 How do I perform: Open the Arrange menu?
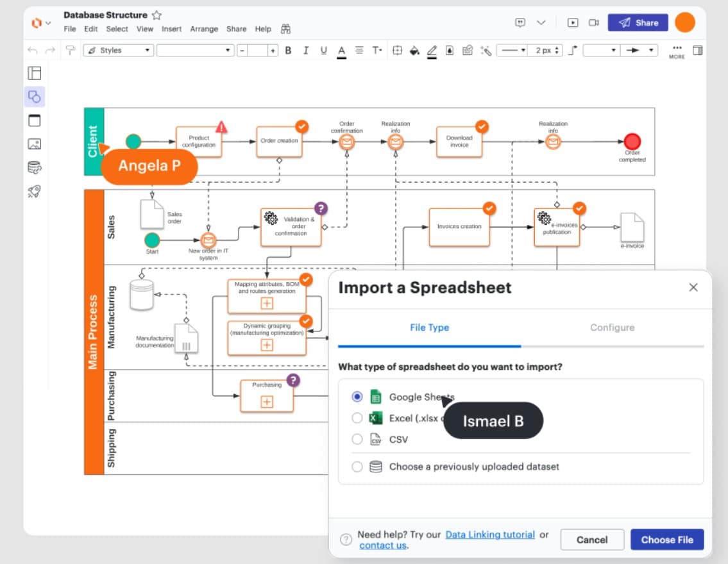[204, 29]
